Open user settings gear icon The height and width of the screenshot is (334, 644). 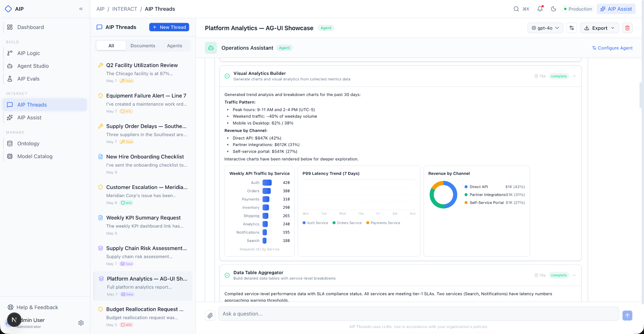pyautogui.click(x=81, y=323)
